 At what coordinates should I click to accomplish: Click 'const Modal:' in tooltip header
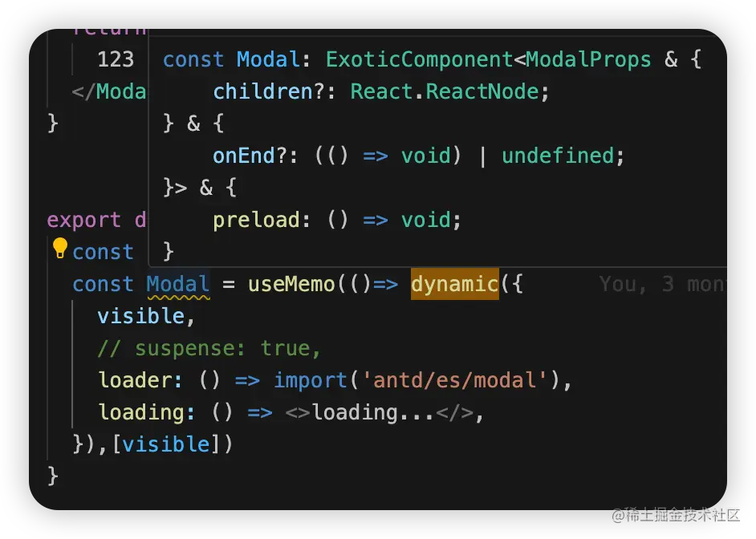(x=236, y=59)
